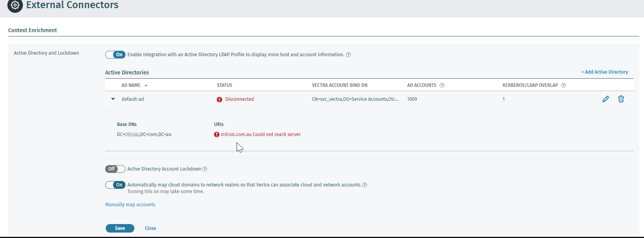Click help icon beside Account Lockdown
This screenshot has width=644, height=238.
tap(205, 169)
